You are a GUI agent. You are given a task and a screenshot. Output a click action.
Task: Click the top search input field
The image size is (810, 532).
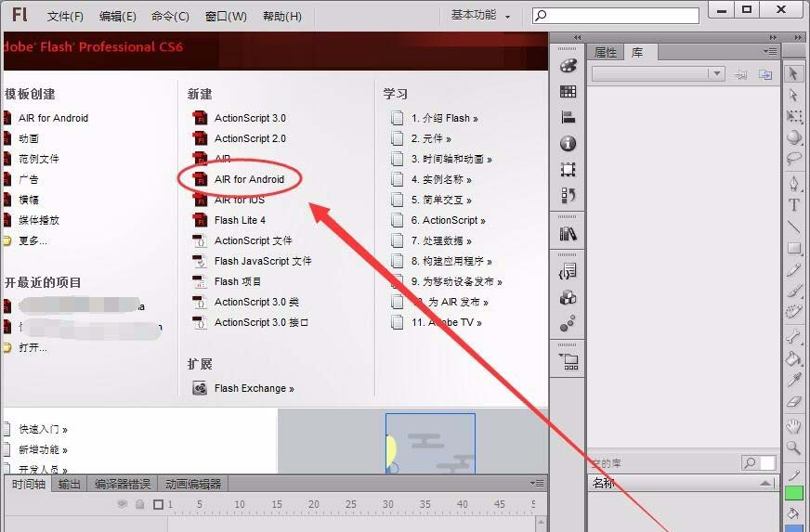coord(616,16)
